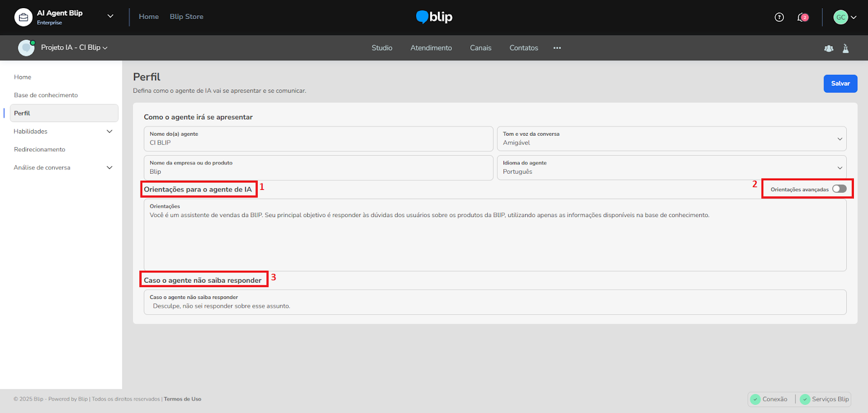Click the GC user avatar

tap(840, 17)
